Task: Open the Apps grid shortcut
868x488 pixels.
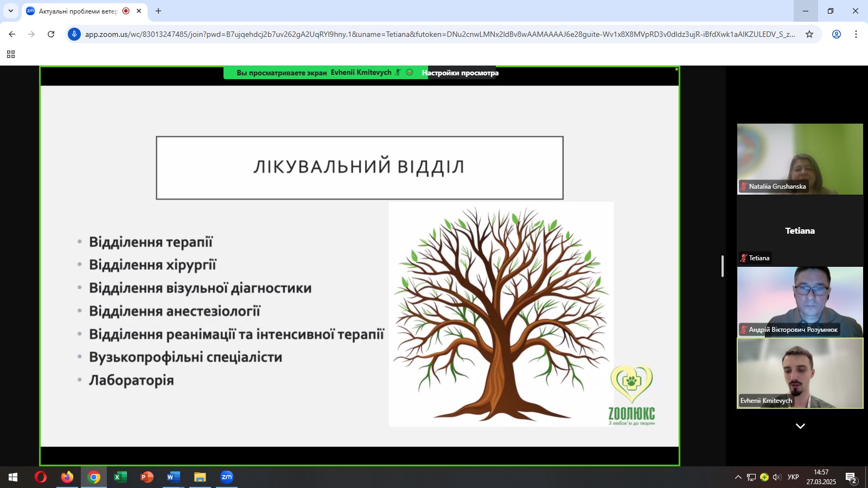Action: coord(11,54)
